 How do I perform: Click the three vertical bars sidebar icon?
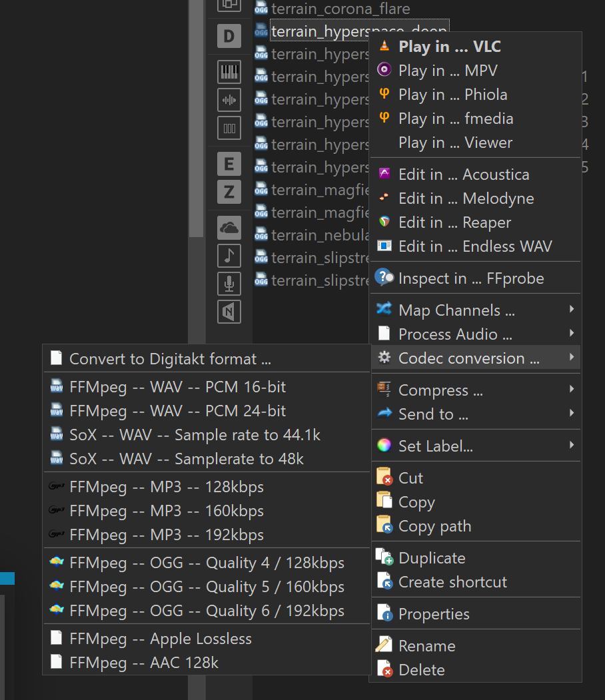pos(229,129)
